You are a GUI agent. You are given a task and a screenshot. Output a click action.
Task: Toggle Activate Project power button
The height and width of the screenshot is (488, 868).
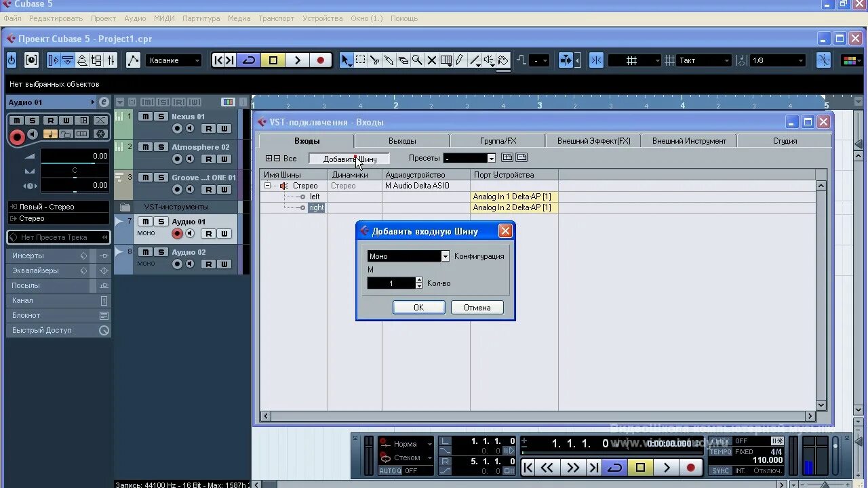12,60
